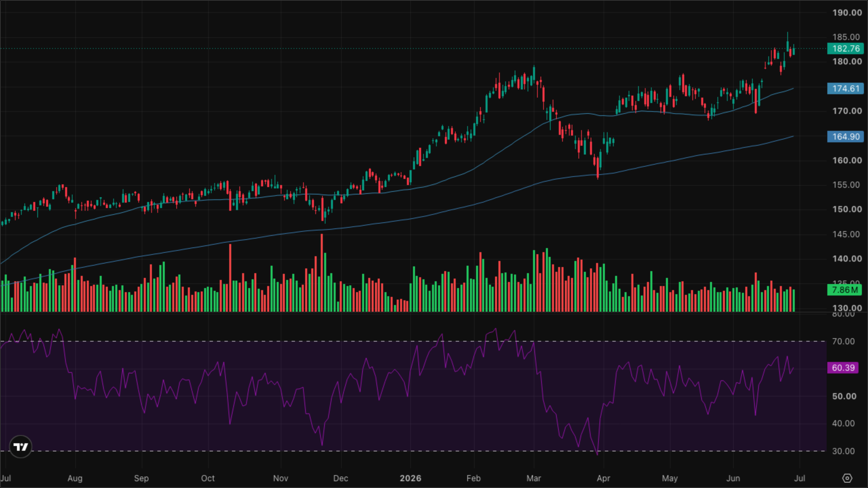Viewport: 868px width, 488px height.
Task: Click the Aug label on time axis
Action: point(75,478)
